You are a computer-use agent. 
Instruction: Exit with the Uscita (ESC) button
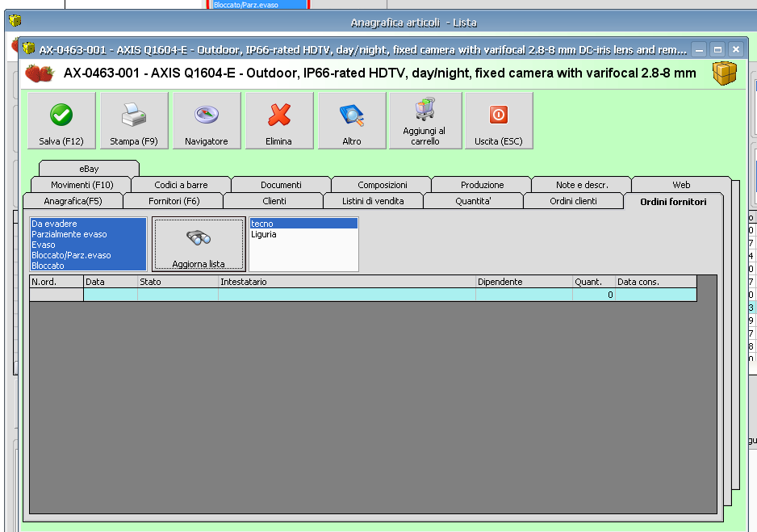click(x=499, y=121)
